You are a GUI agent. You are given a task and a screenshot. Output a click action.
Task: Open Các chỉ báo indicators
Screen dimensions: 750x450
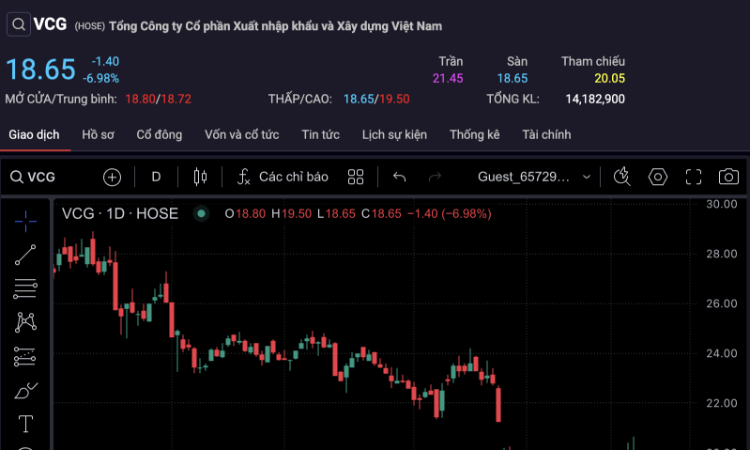tap(282, 177)
